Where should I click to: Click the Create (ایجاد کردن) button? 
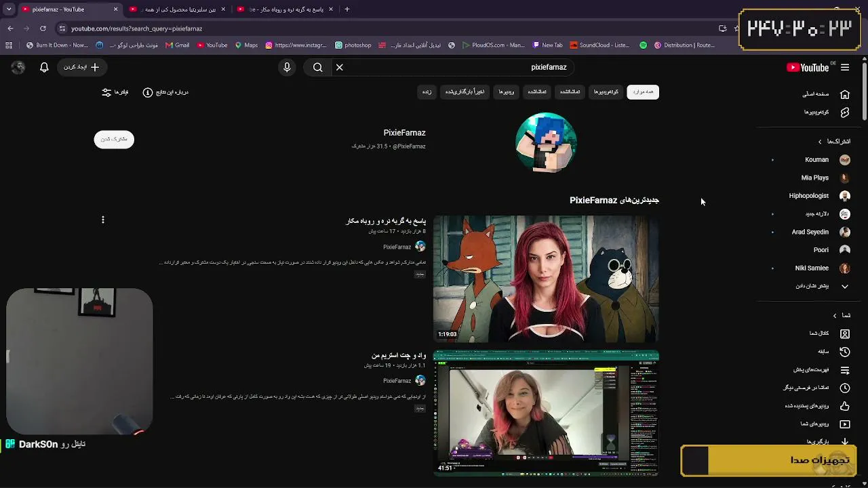tap(81, 67)
